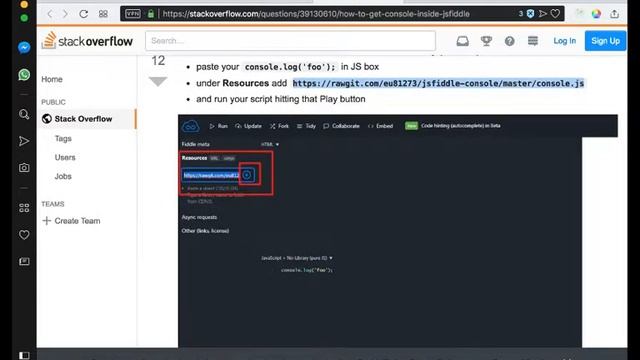640x360 pixels.
Task: Open the snapshot camera in the sidebar
Action: click(24, 168)
